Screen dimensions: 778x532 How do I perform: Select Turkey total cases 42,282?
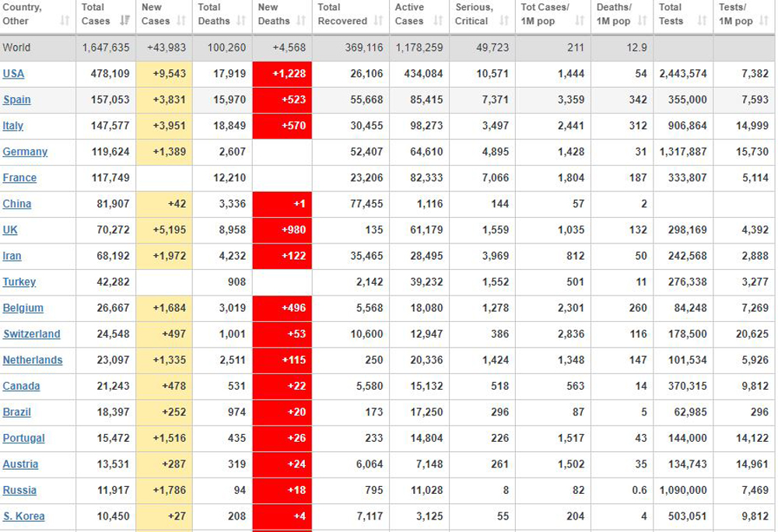pyautogui.click(x=113, y=282)
